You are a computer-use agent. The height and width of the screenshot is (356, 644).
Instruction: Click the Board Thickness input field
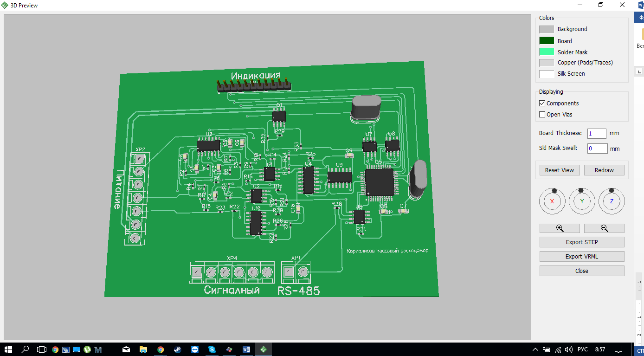point(597,134)
